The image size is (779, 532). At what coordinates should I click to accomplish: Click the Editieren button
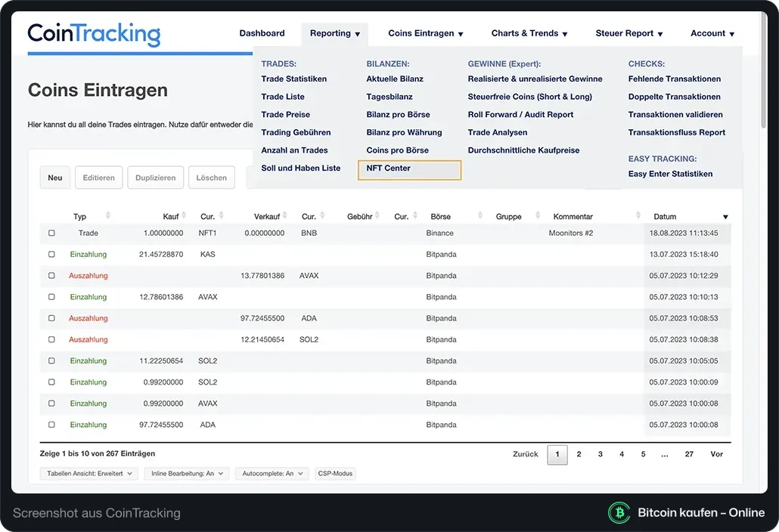(x=99, y=178)
